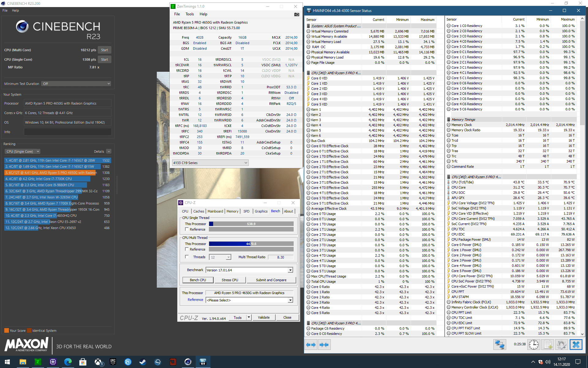Image resolution: width=588 pixels, height=368 pixels.
Task: Open File Explorer from taskbar
Action: 23,362
